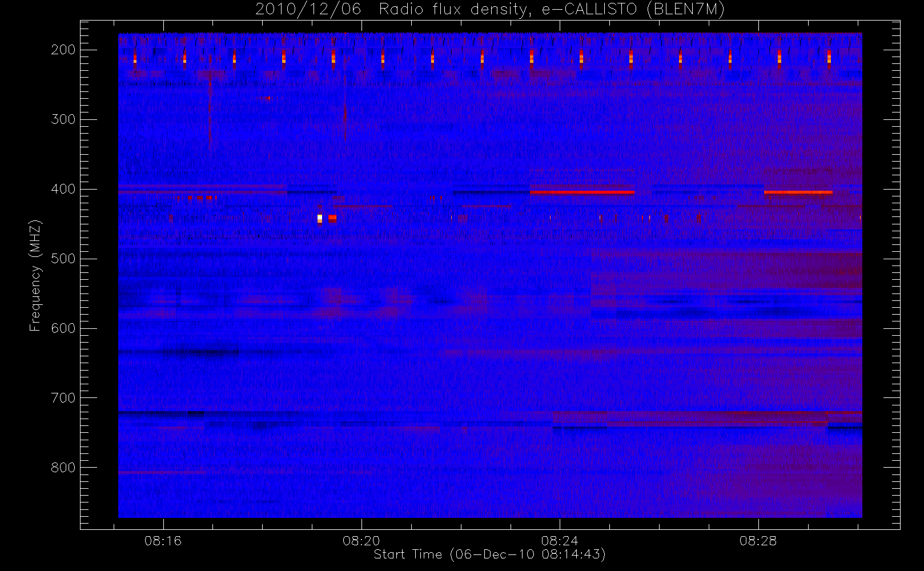Click the 08:24 time tick label
The height and width of the screenshot is (571, 924).
coord(560,541)
